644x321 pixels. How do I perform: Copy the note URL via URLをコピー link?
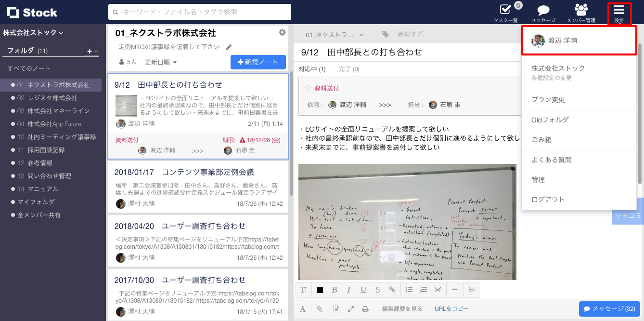pyautogui.click(x=451, y=308)
